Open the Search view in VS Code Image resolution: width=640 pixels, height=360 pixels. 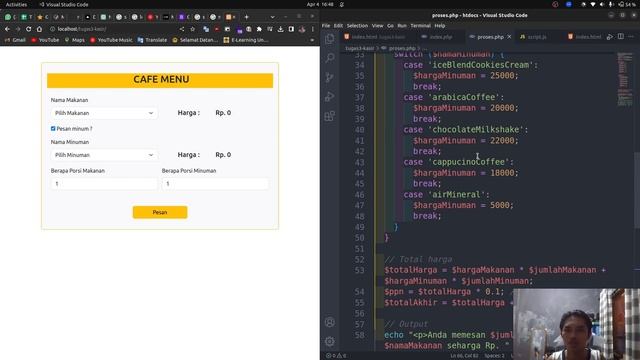click(330, 58)
